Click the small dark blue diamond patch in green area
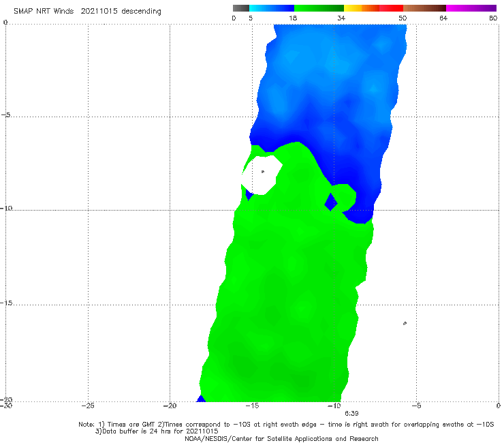Viewport: 504px width, 443px height. pos(331,202)
